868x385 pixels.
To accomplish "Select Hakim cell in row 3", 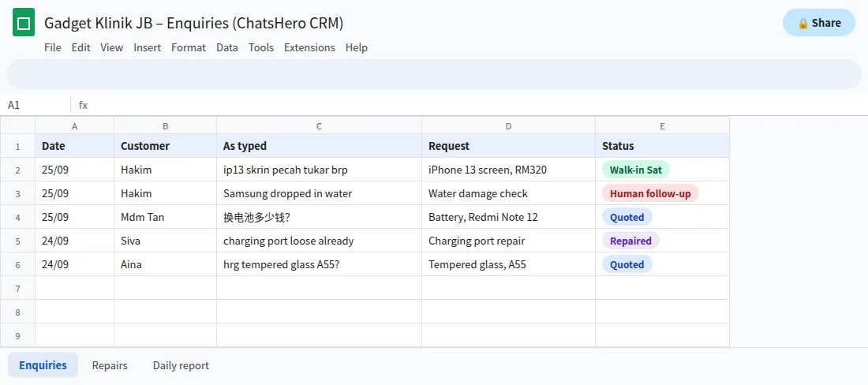I will point(166,193).
